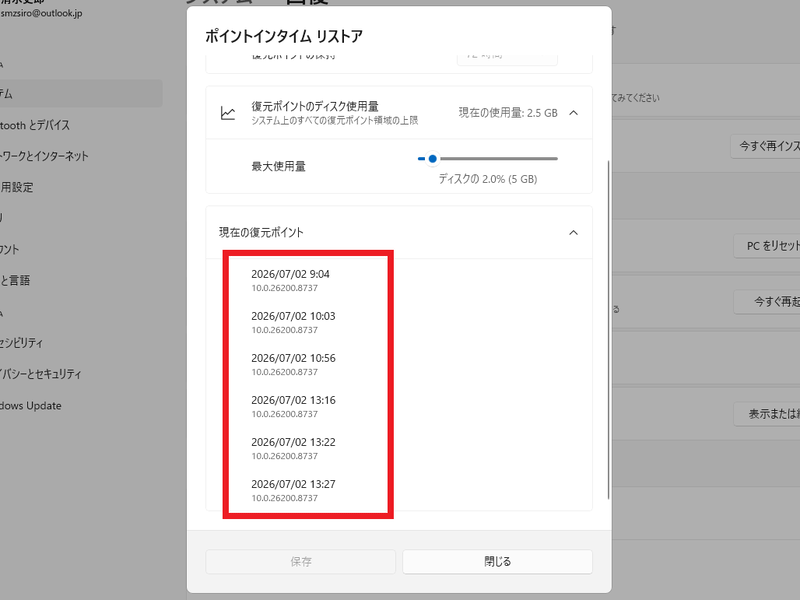Screen dimensions: 800x600
Task: Click the 最大使用量 label
Action: pos(279,166)
